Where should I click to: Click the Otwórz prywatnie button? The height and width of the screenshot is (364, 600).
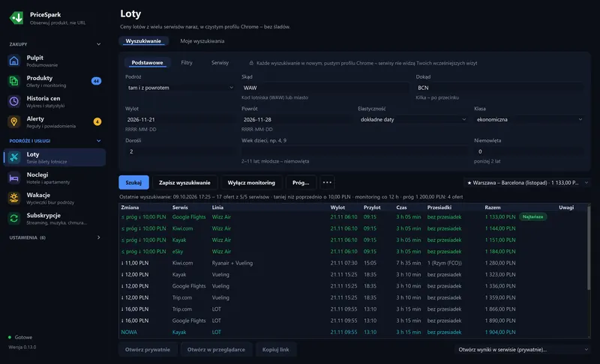point(148,350)
